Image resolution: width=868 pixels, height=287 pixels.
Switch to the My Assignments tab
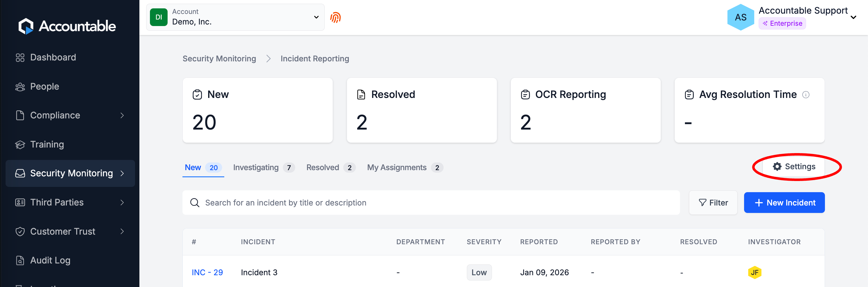click(x=405, y=168)
